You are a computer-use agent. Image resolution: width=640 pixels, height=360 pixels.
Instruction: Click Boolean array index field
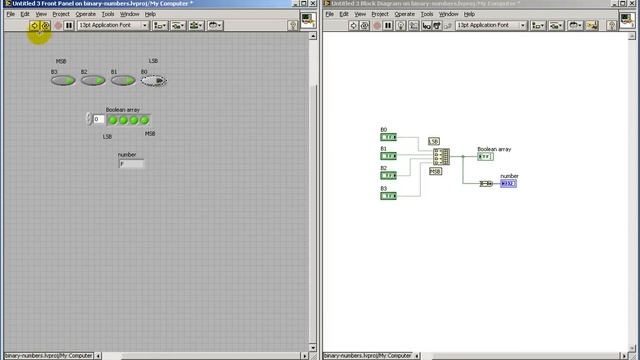coord(98,119)
